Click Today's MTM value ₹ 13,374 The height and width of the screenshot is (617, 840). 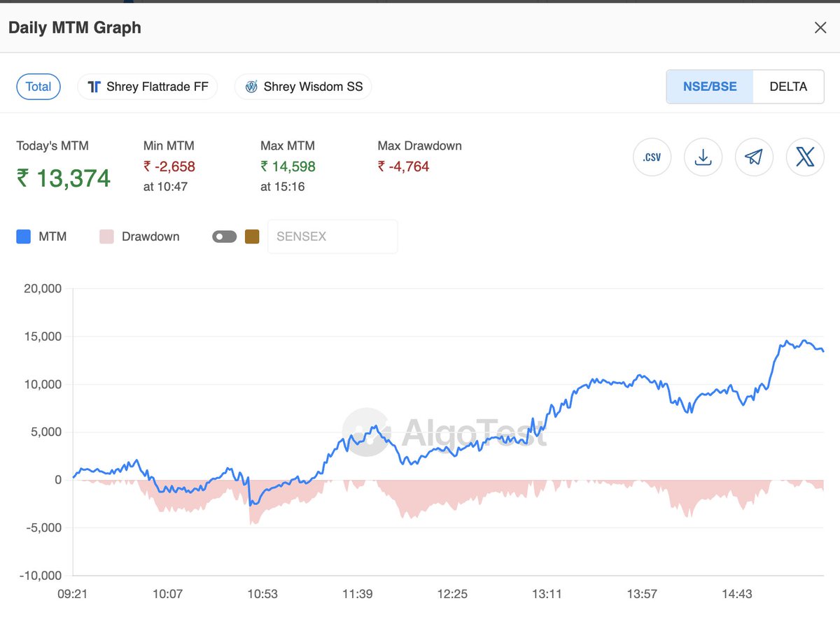pyautogui.click(x=64, y=178)
